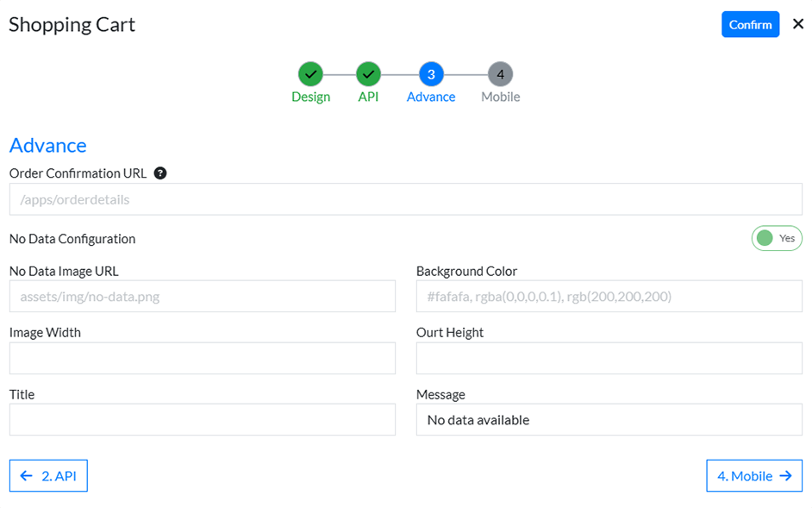Click the Design step checkmark circle
The image size is (812, 508).
(x=310, y=74)
